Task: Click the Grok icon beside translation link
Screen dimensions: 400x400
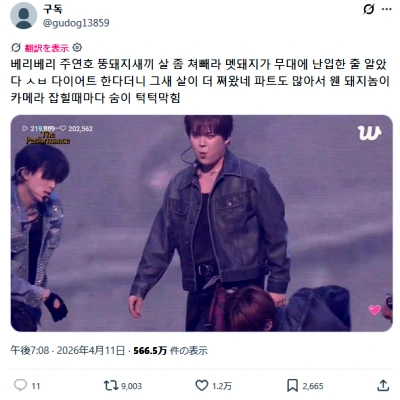Action: tap(16, 48)
